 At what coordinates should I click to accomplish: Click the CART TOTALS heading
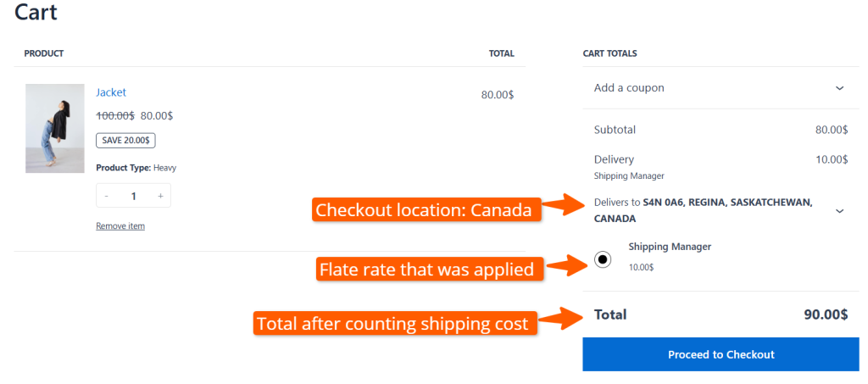[609, 53]
